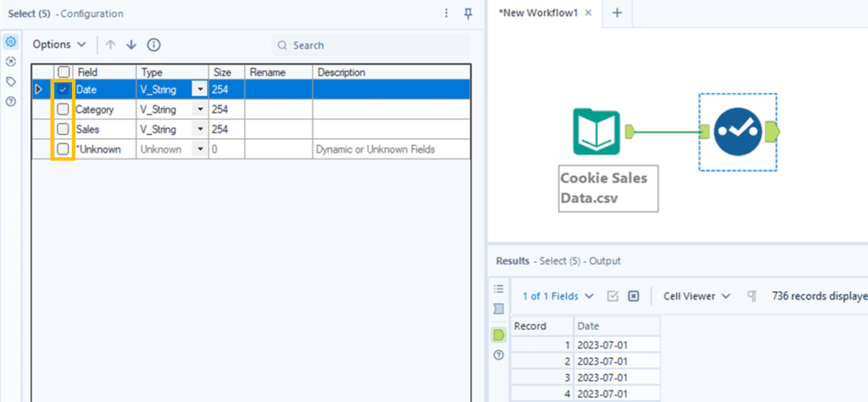Switch to the New Workflow1 tab
The image size is (868, 402).
click(x=537, y=13)
